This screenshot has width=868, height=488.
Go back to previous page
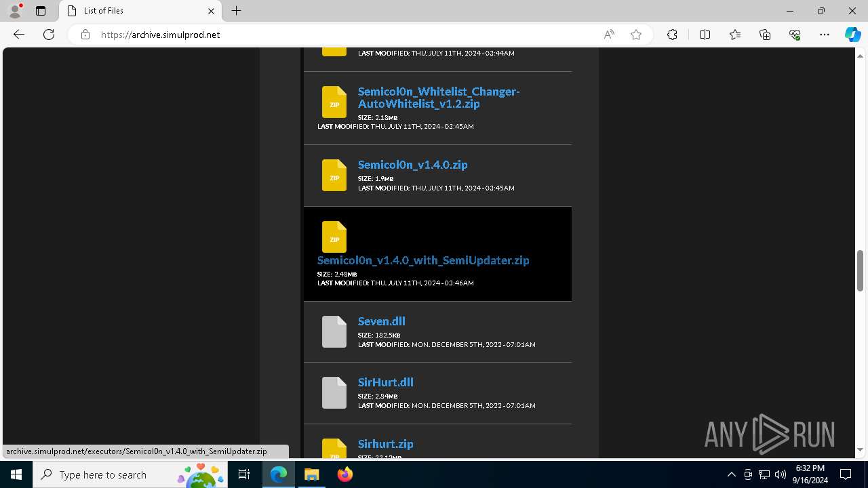click(x=19, y=35)
